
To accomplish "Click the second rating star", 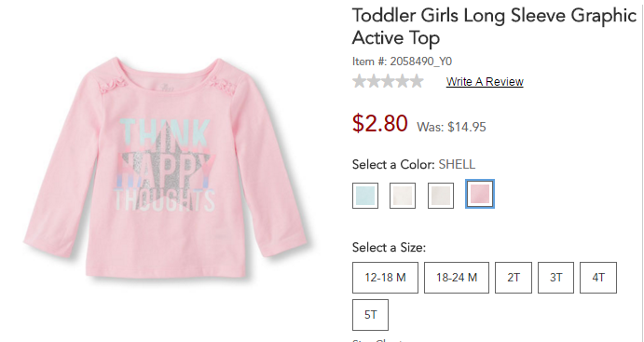I will click(374, 81).
